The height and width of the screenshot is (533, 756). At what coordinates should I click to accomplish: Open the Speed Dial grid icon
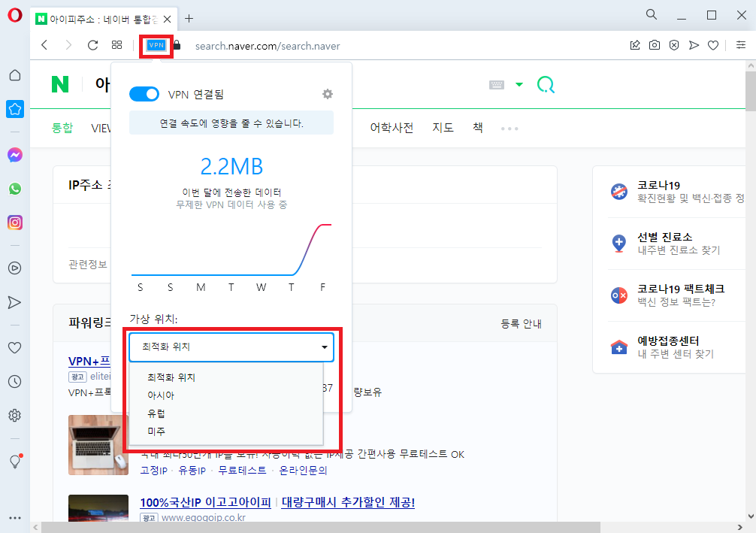click(116, 45)
